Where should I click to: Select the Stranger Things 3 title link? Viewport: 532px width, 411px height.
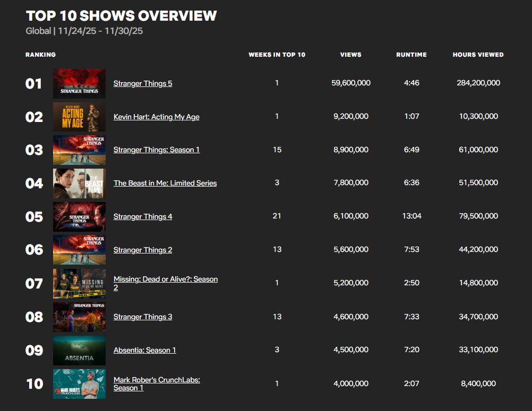pos(142,317)
